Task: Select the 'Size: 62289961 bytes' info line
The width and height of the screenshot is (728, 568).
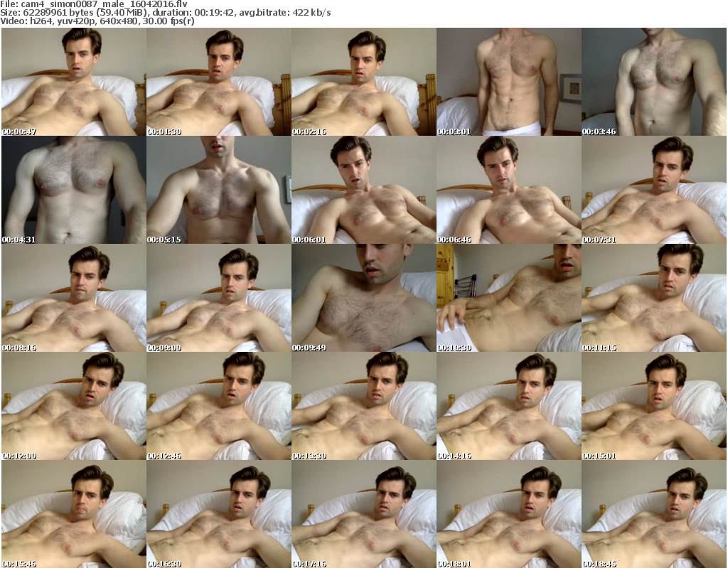Action: pyautogui.click(x=165, y=13)
